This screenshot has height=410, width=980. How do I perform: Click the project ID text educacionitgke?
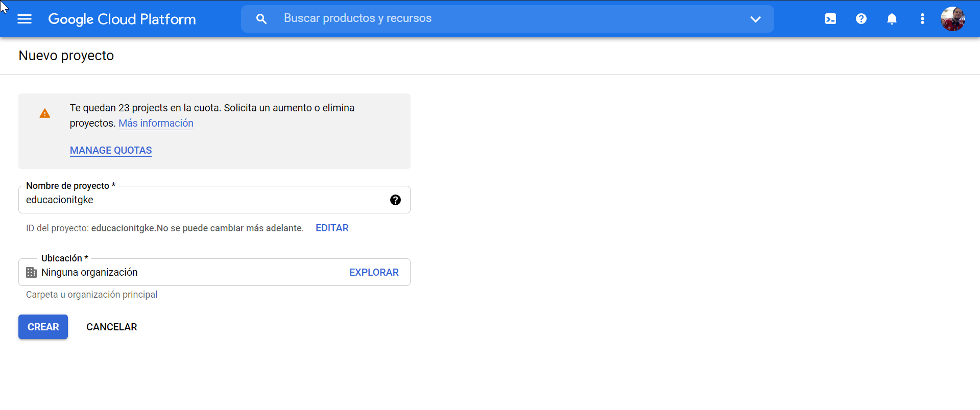(123, 228)
